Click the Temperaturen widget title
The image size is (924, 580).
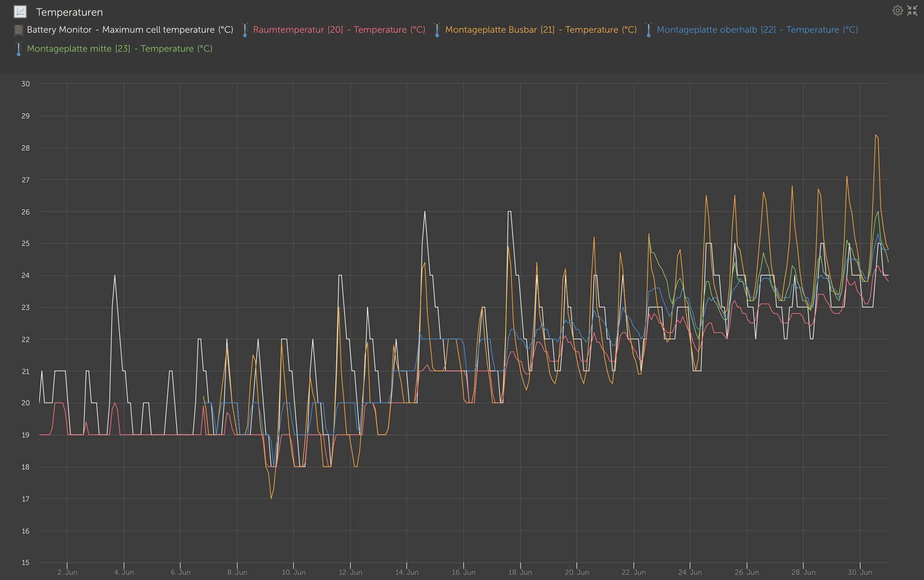click(x=69, y=12)
